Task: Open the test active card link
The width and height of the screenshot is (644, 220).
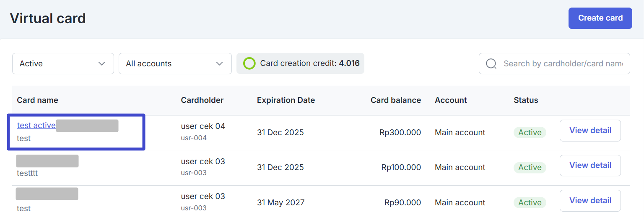Action: (36, 126)
